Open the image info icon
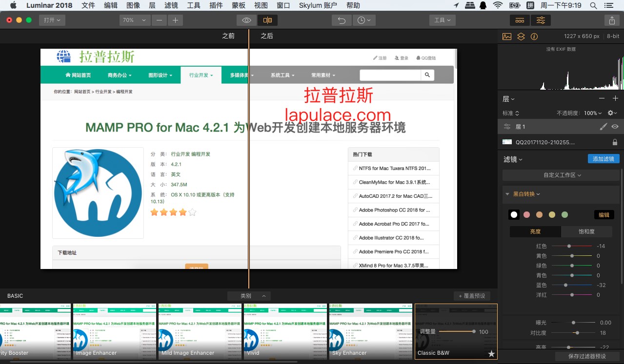This screenshot has height=364, width=624. [x=534, y=37]
